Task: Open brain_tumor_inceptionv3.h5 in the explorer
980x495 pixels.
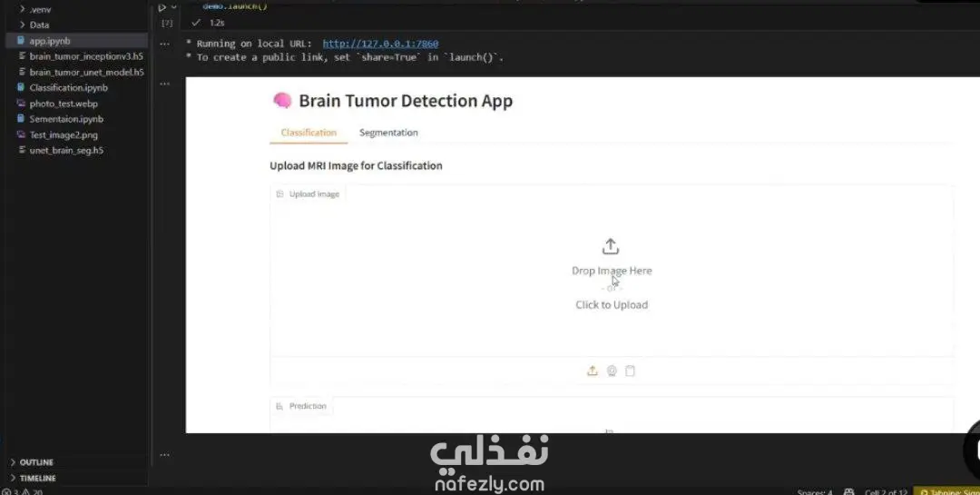Action: coord(86,56)
